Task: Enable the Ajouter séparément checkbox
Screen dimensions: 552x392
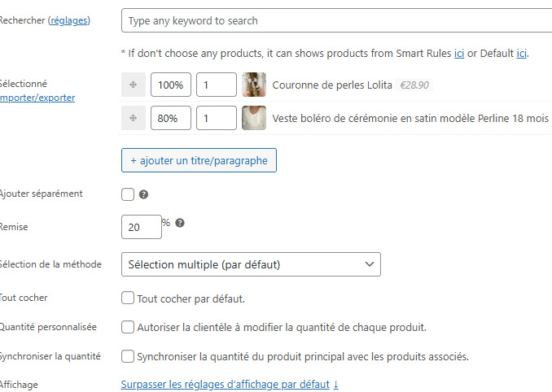Action: [128, 194]
